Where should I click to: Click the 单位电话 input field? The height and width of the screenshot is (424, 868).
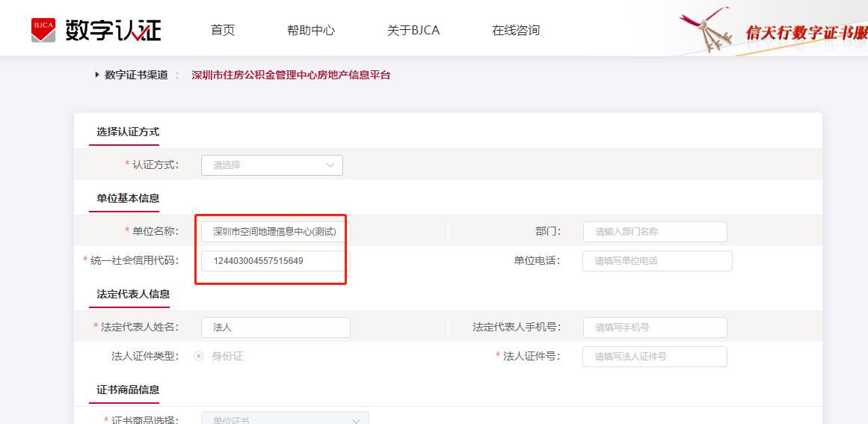pyautogui.click(x=657, y=261)
